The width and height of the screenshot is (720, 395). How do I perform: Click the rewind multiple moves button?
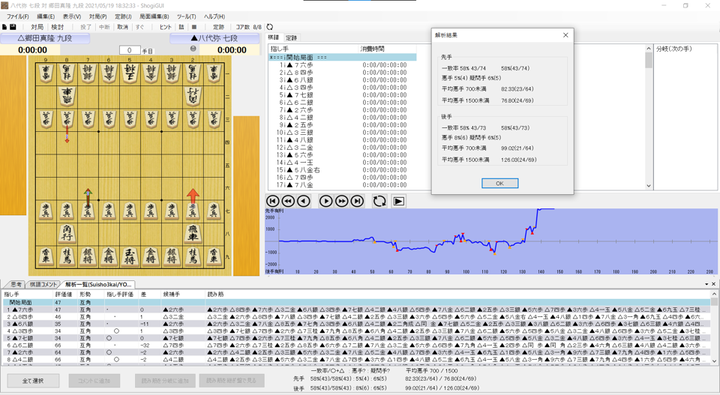coord(288,201)
